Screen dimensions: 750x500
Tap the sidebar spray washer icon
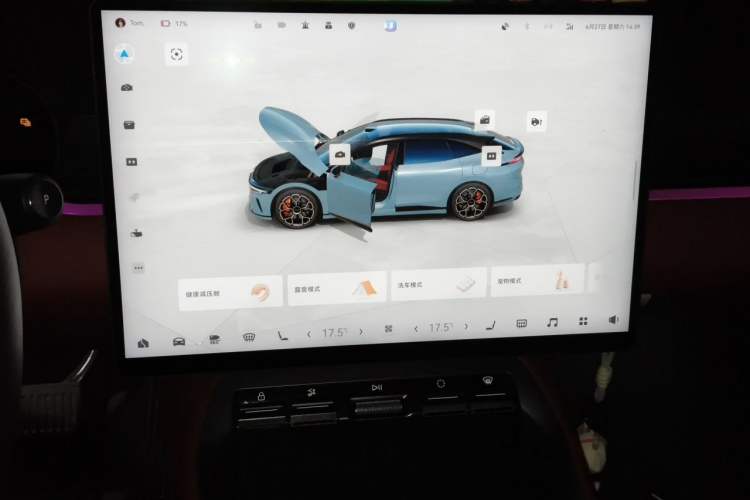pyautogui.click(x=136, y=233)
